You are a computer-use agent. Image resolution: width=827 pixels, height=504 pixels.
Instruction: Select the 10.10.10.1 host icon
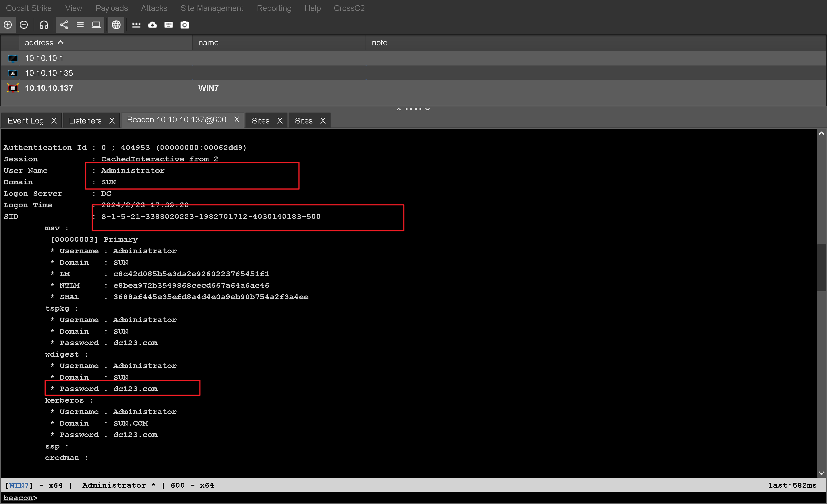pyautogui.click(x=13, y=58)
